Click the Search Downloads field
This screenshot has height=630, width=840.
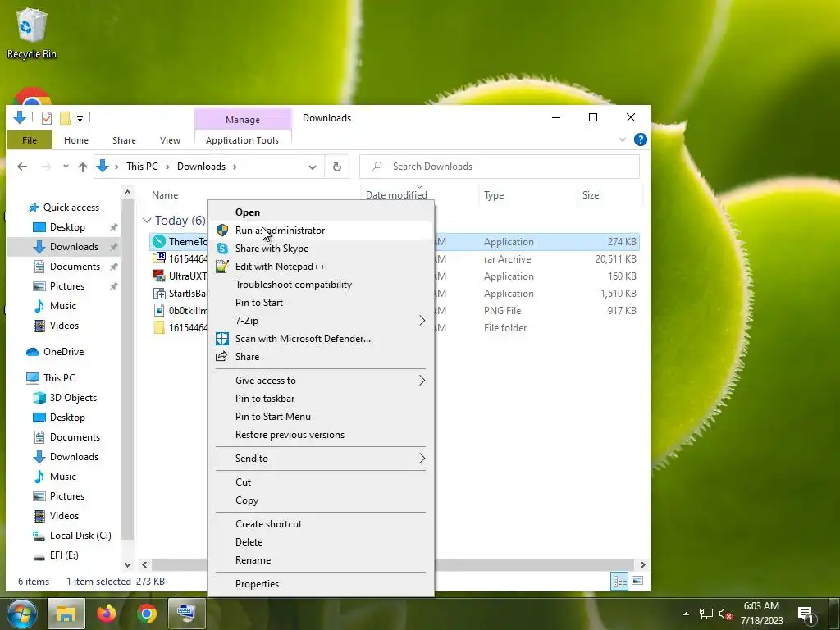[x=500, y=167]
